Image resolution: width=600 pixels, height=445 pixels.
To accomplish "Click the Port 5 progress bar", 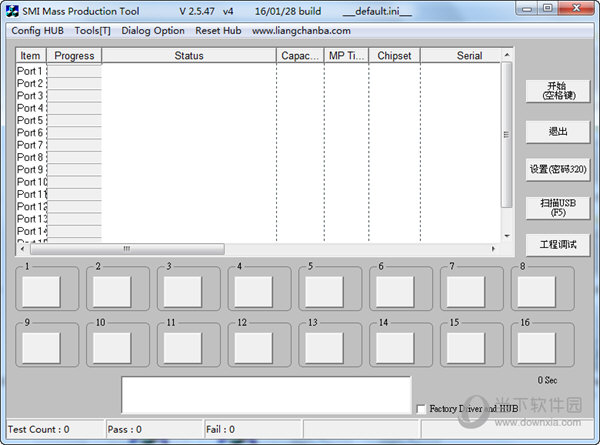I will pyautogui.click(x=74, y=120).
